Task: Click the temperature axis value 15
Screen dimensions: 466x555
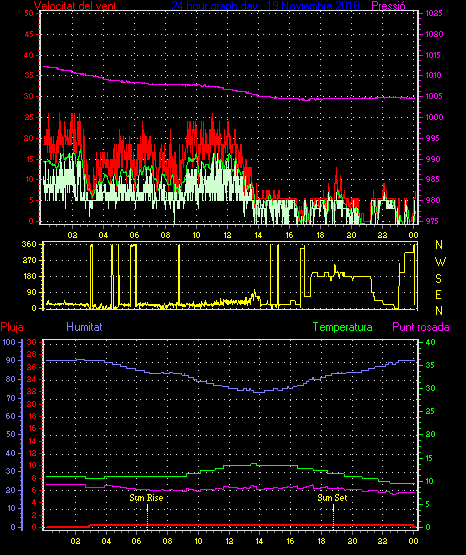Action: [x=429, y=458]
